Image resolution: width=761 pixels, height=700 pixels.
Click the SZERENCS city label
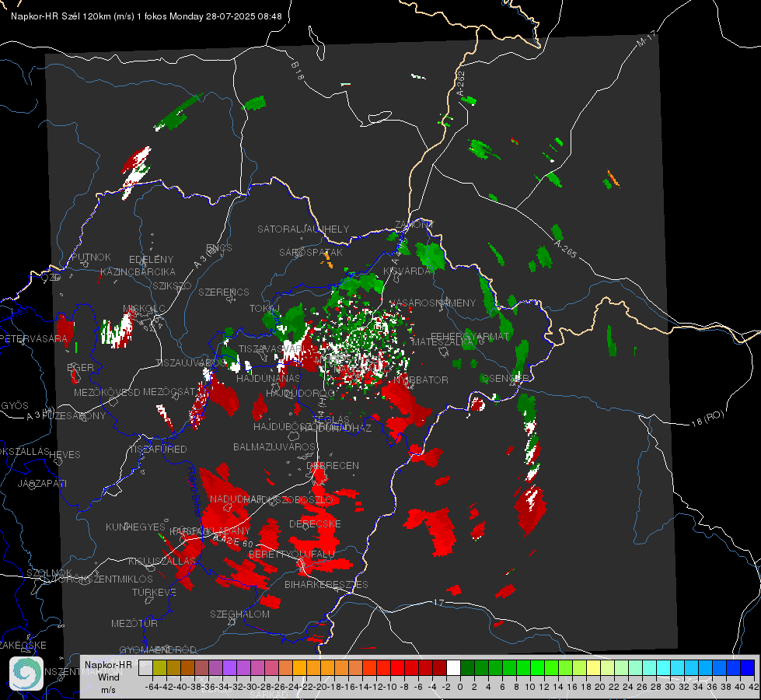pos(224,292)
